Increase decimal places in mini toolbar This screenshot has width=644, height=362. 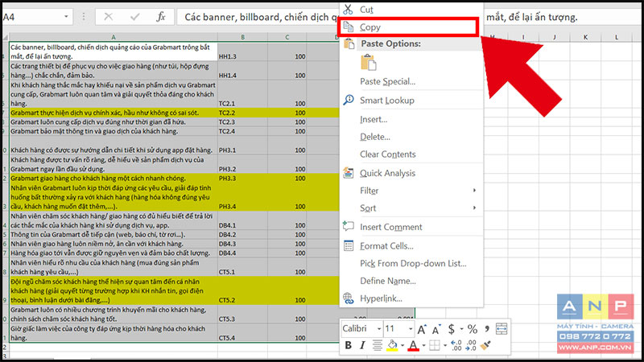click(456, 345)
